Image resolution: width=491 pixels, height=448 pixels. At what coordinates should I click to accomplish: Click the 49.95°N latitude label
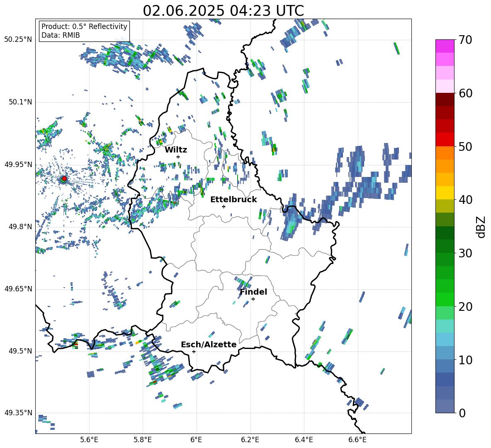pyautogui.click(x=18, y=164)
